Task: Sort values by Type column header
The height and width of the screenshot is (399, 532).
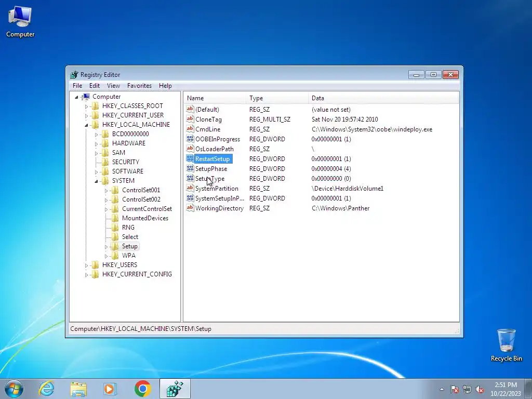Action: coord(277,98)
